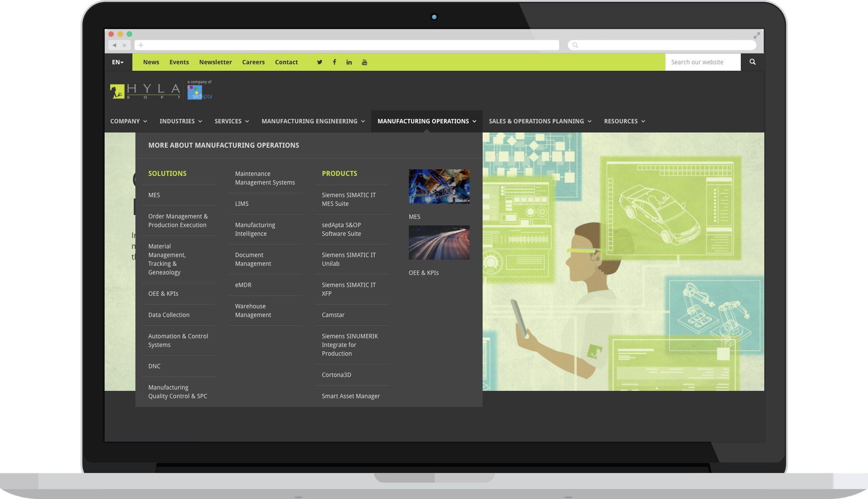The width and height of the screenshot is (868, 499).
Task: Open Manufacturing Intelligence link
Action: tap(255, 229)
